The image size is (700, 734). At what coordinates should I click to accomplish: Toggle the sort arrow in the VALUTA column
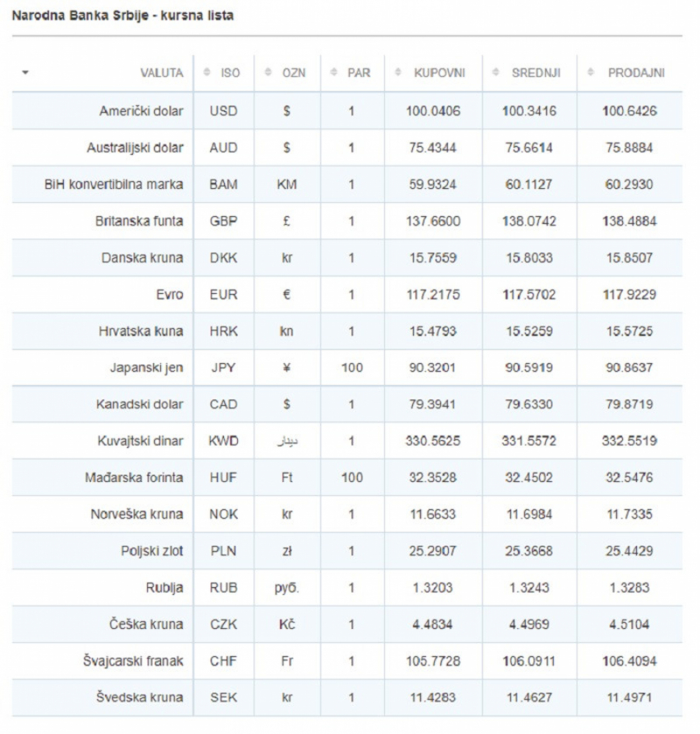(25, 73)
